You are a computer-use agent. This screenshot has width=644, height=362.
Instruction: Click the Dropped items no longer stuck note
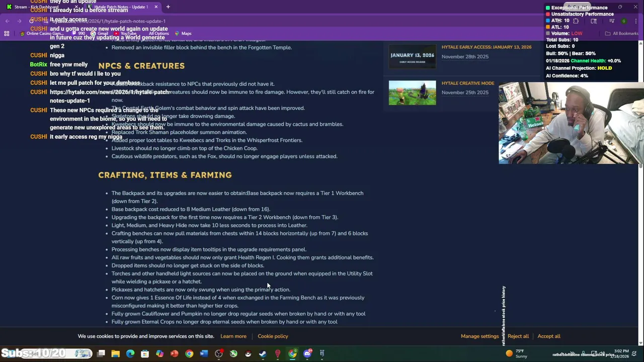pos(188,265)
